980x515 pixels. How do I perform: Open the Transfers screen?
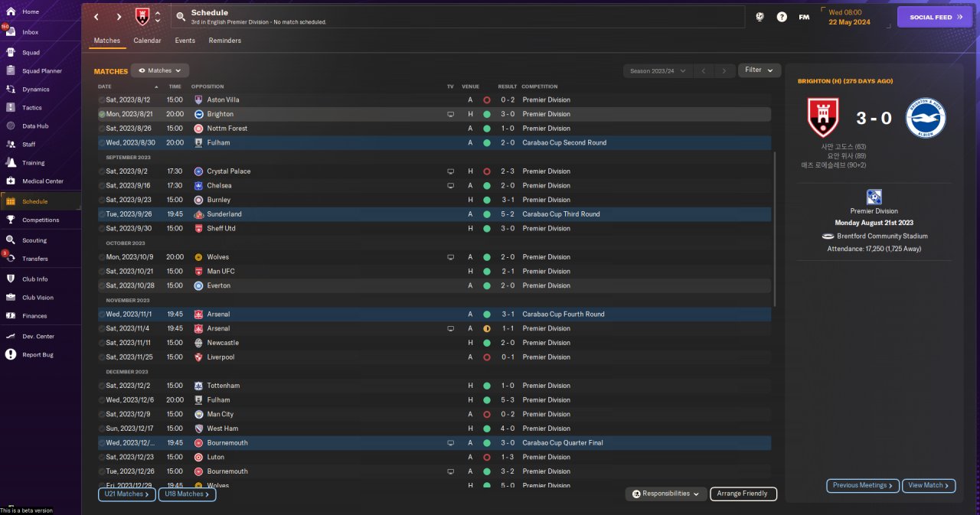[35, 259]
